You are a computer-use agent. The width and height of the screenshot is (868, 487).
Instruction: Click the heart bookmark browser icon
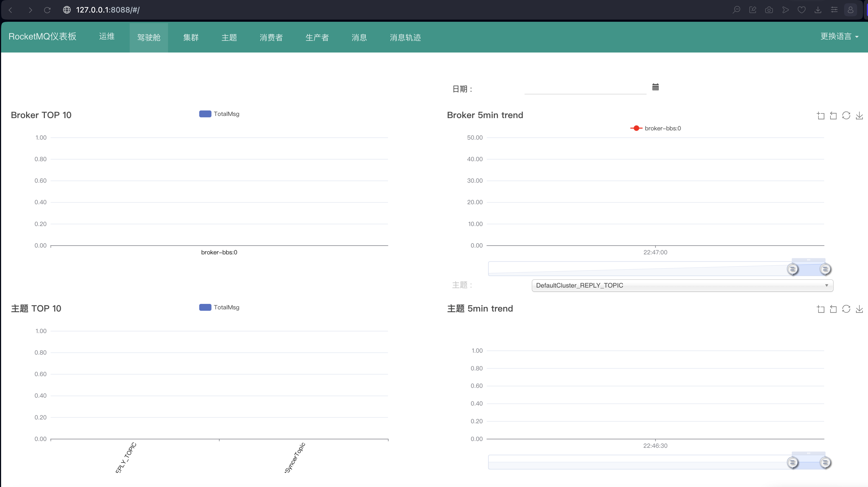802,10
